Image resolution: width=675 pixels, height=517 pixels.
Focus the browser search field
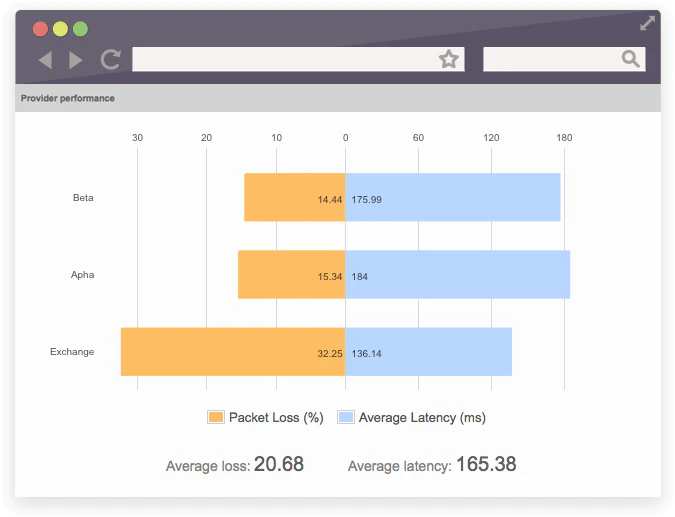click(564, 59)
